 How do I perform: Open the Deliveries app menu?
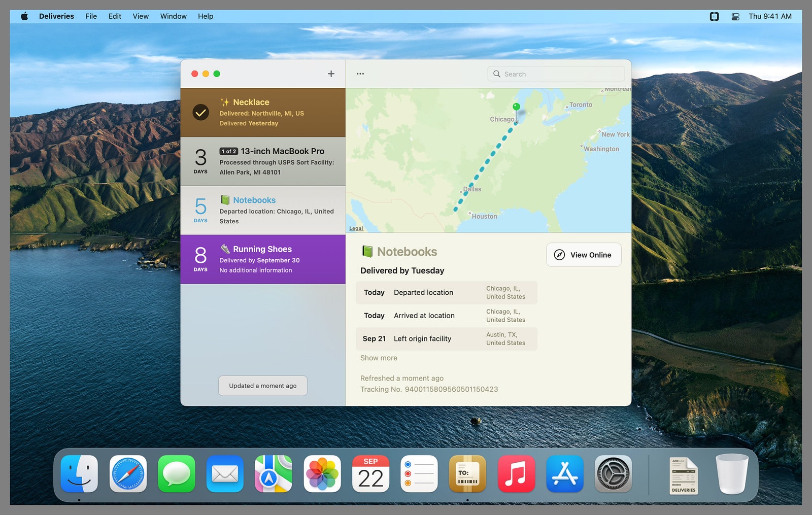[x=56, y=16]
